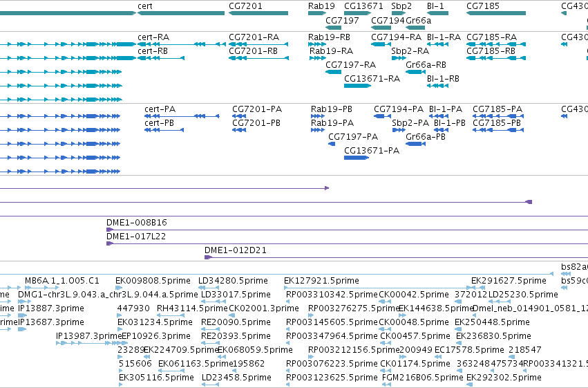Select the CG7185 gene label
The width and height of the screenshot is (588, 388).
[x=482, y=6]
